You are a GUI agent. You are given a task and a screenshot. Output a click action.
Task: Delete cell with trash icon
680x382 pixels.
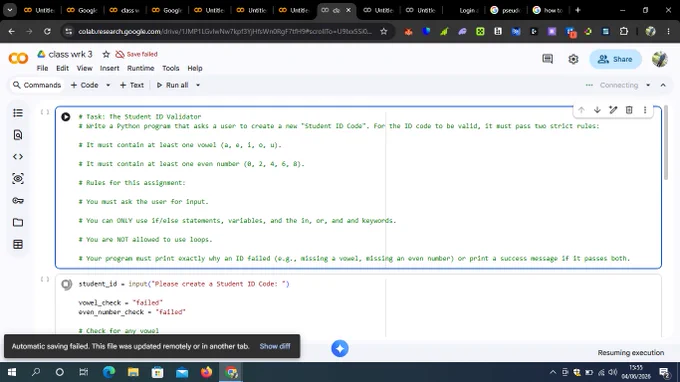coord(629,110)
